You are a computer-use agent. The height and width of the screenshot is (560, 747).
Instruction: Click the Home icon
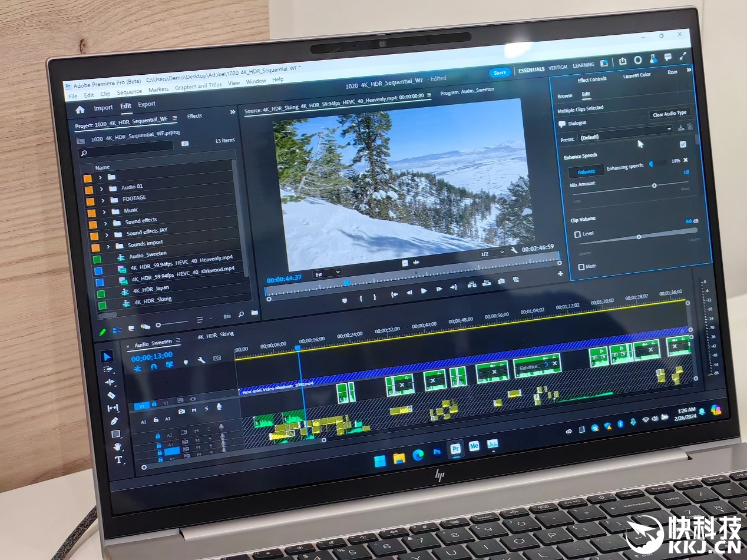pos(80,109)
